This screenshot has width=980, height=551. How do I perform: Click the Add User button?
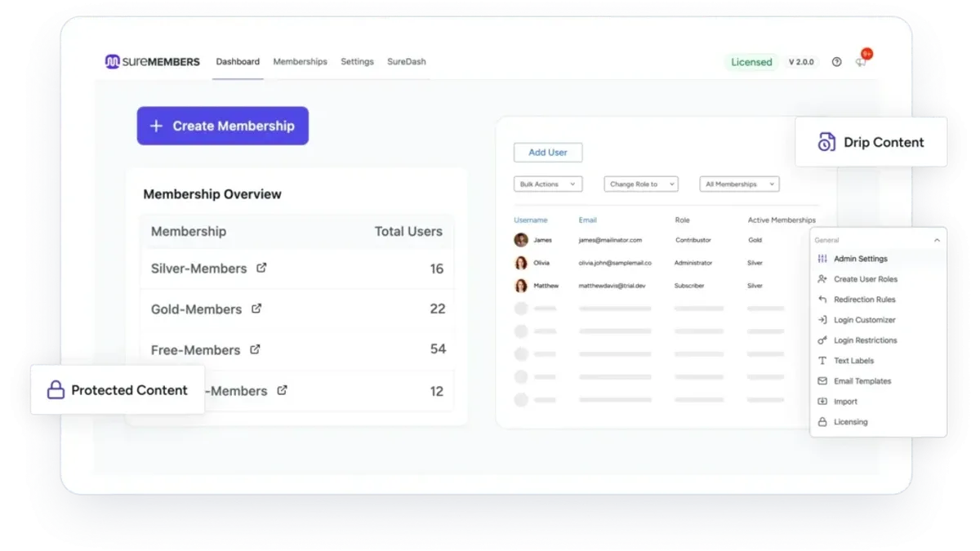548,153
